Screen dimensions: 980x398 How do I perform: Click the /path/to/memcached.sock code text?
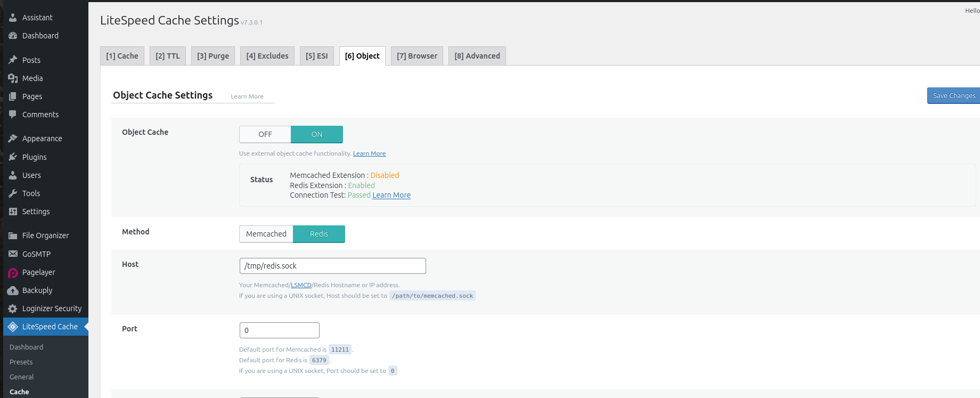coord(432,296)
